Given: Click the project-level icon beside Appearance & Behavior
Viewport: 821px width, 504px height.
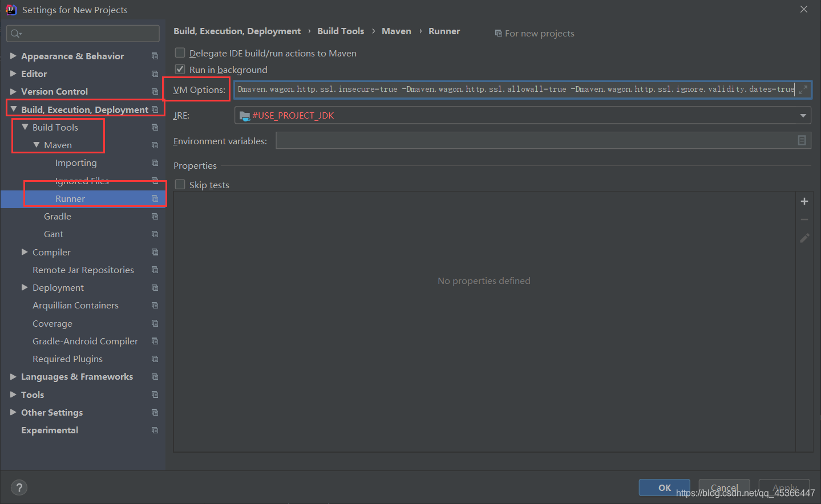Looking at the screenshot, I should (x=155, y=56).
